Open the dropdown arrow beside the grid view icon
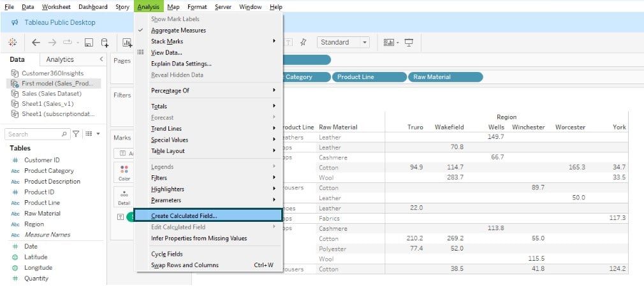644x292 pixels. click(98, 134)
